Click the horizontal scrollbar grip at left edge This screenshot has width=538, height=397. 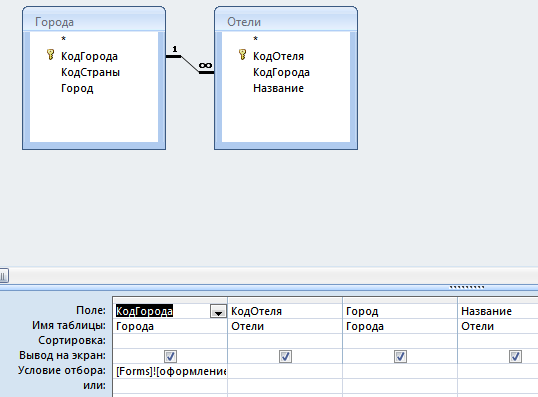[x=4, y=276]
